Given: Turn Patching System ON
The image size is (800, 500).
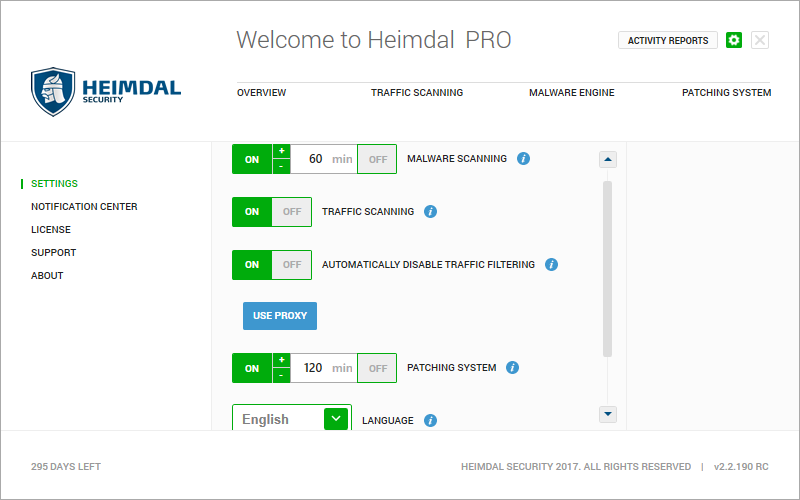Looking at the screenshot, I should pos(252,368).
